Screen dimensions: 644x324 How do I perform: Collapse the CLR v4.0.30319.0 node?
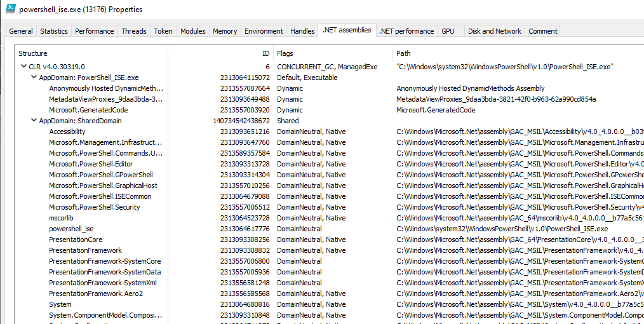(23, 67)
